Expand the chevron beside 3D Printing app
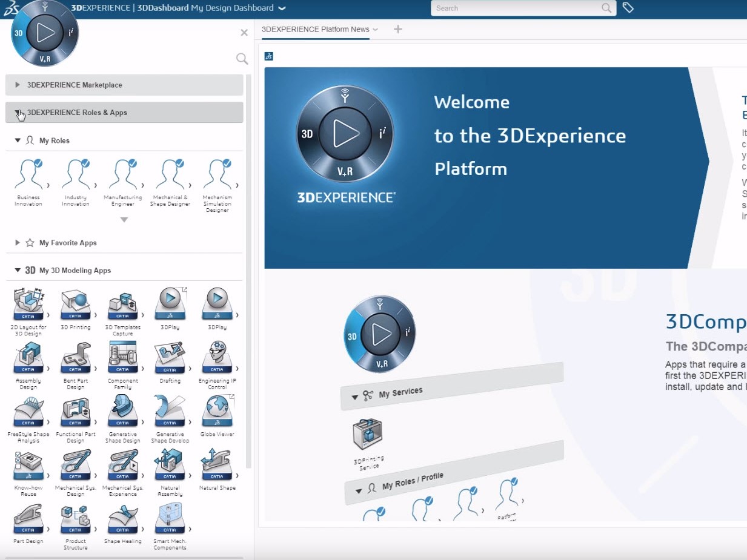This screenshot has height=560, width=747. [95, 315]
